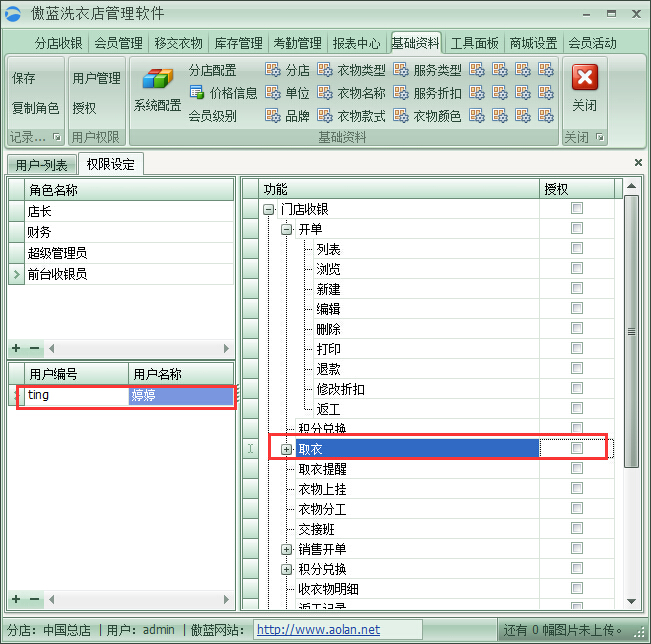Tick the 授权 checkbox for 退款
The width and height of the screenshot is (651, 644).
click(576, 369)
